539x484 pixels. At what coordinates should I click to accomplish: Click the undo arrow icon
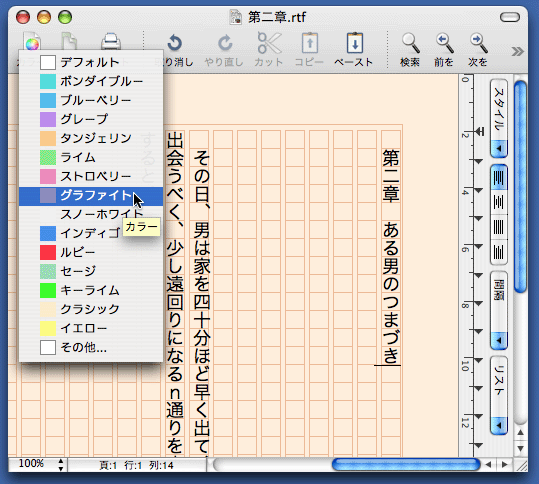tap(174, 43)
